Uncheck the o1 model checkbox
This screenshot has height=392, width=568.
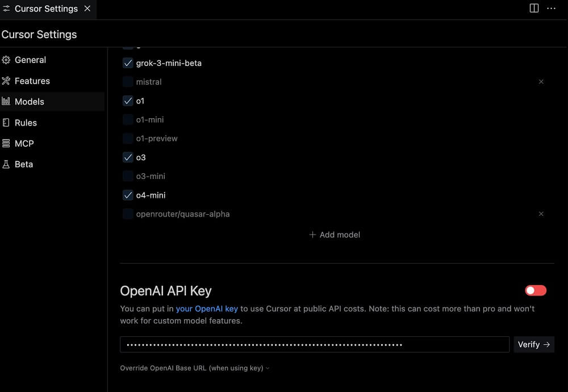[128, 101]
